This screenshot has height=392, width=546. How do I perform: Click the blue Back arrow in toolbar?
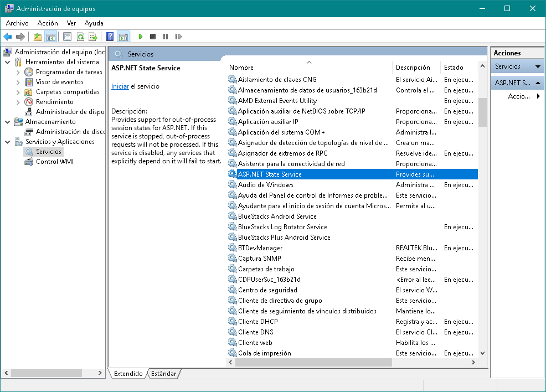pos(8,37)
